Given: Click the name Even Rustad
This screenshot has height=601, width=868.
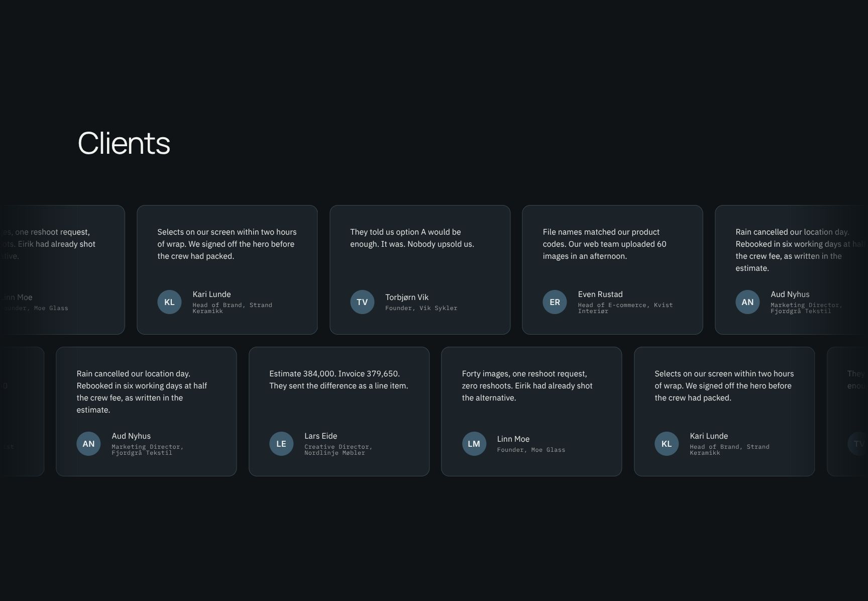Looking at the screenshot, I should [600, 294].
